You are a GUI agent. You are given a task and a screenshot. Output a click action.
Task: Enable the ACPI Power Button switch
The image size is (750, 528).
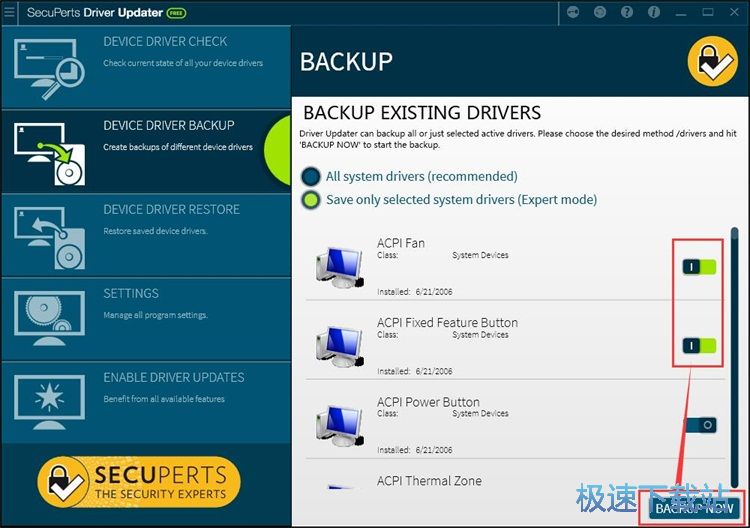tap(700, 425)
